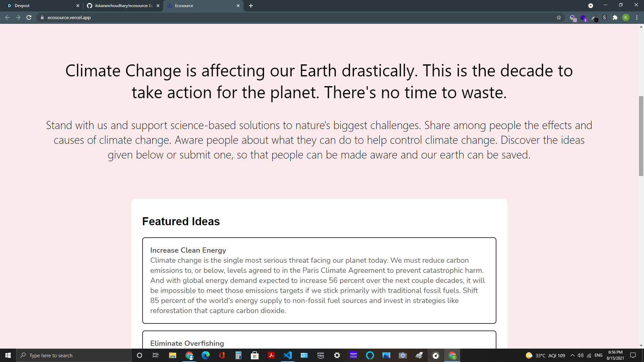Go back to the previous page
The height and width of the screenshot is (362, 644).
click(x=7, y=17)
